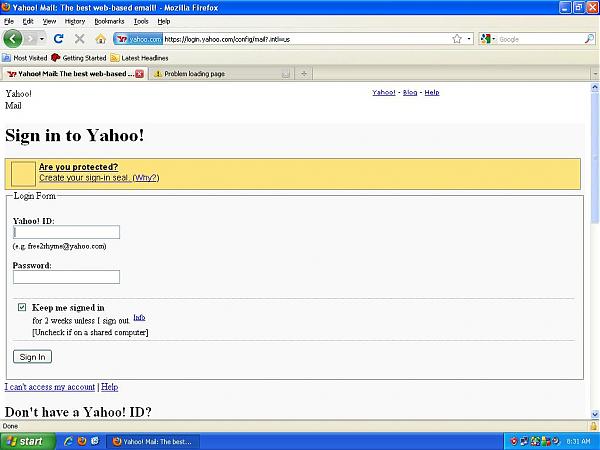The height and width of the screenshot is (450, 600).
Task: Click the Yahoo! ID text field
Action: tap(66, 232)
